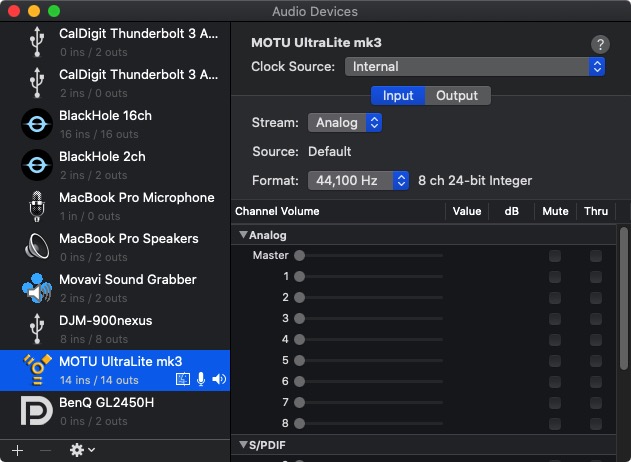Mute Analog channel 3

[555, 319]
